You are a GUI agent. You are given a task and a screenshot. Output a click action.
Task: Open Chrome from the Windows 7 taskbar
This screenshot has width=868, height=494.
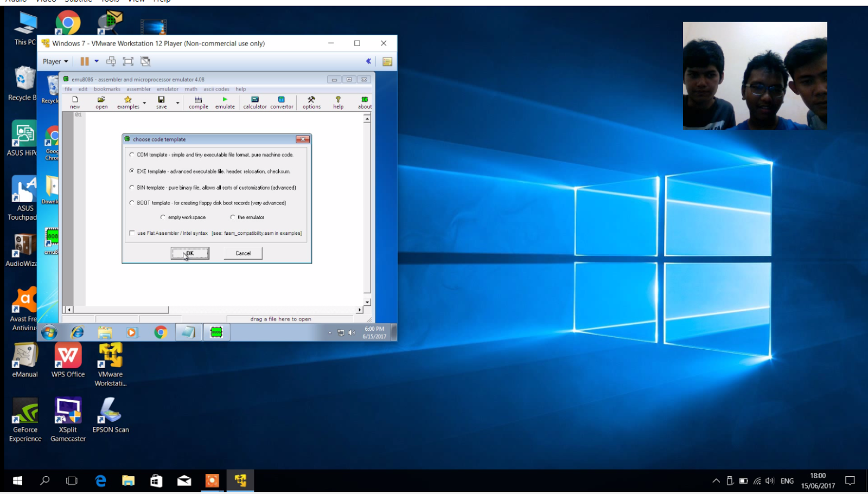(161, 332)
